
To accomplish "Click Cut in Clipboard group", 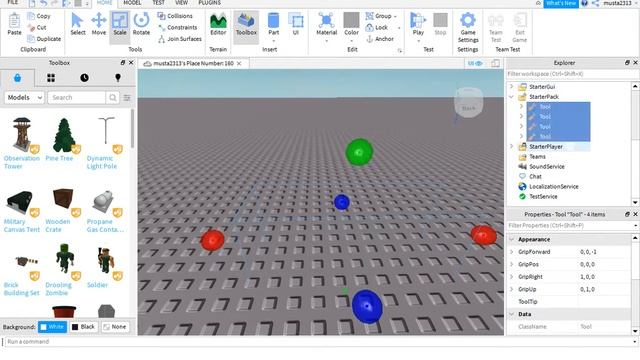I will click(37, 27).
